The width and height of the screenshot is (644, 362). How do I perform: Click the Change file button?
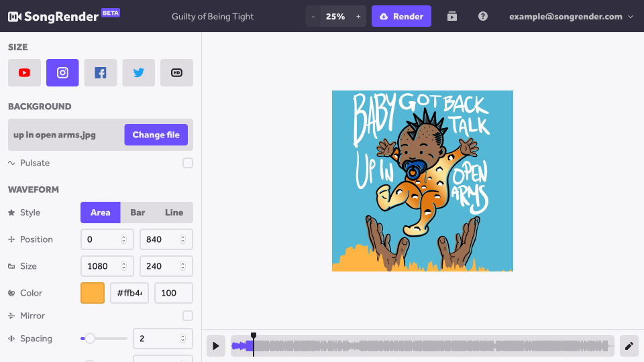coord(156,135)
